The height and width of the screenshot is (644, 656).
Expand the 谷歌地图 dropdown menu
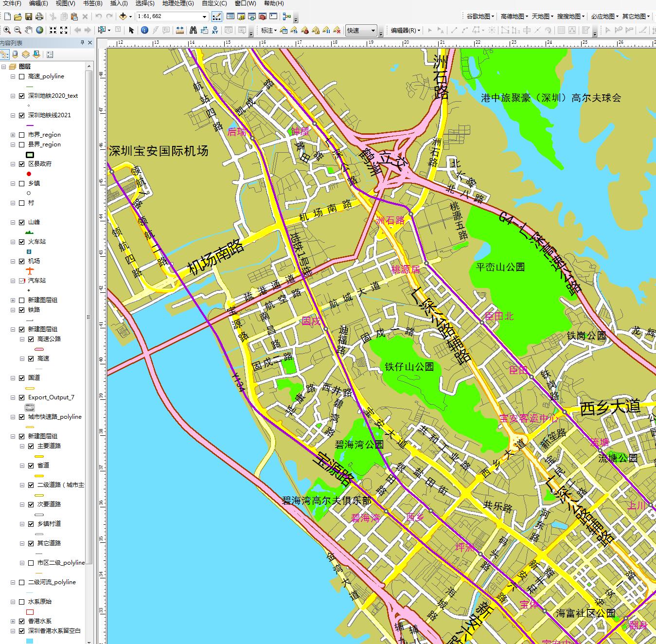click(x=480, y=17)
